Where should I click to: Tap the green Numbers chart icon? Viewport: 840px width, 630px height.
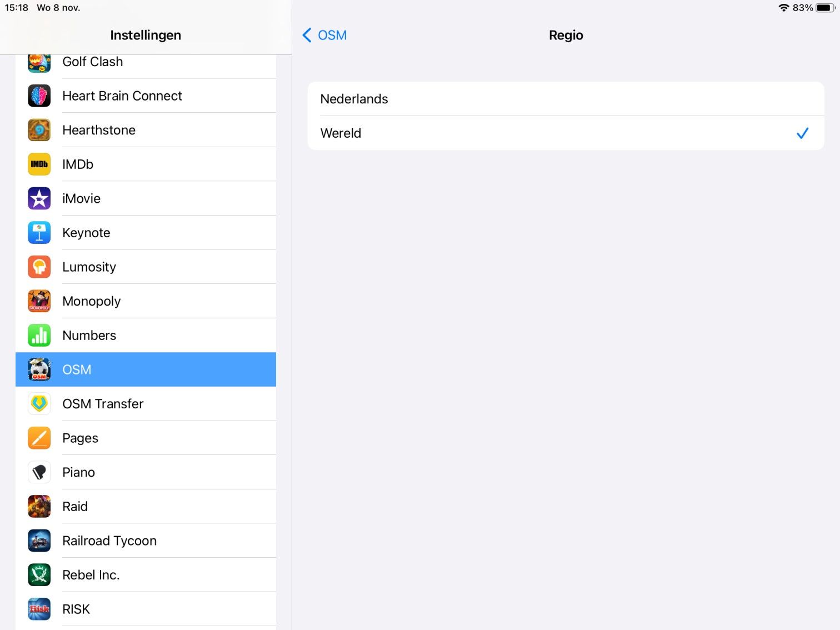tap(39, 336)
